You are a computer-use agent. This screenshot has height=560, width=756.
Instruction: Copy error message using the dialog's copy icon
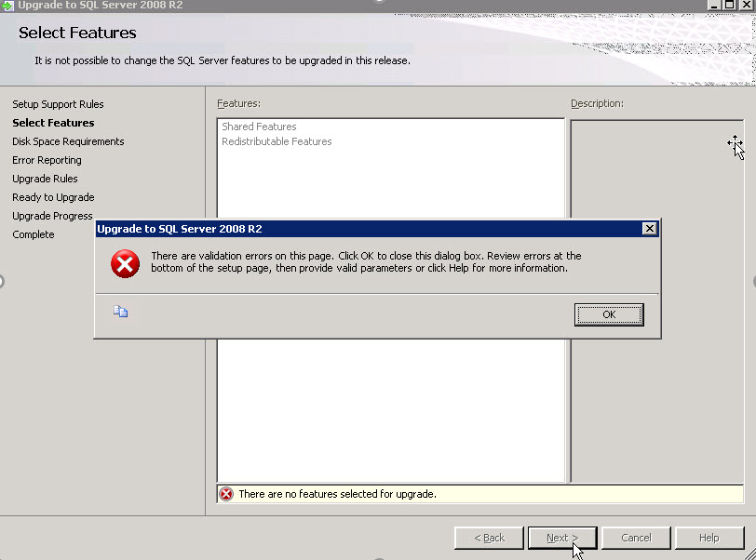(120, 312)
